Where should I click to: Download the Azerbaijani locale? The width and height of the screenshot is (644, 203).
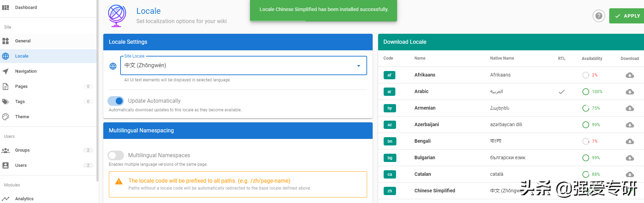click(630, 125)
